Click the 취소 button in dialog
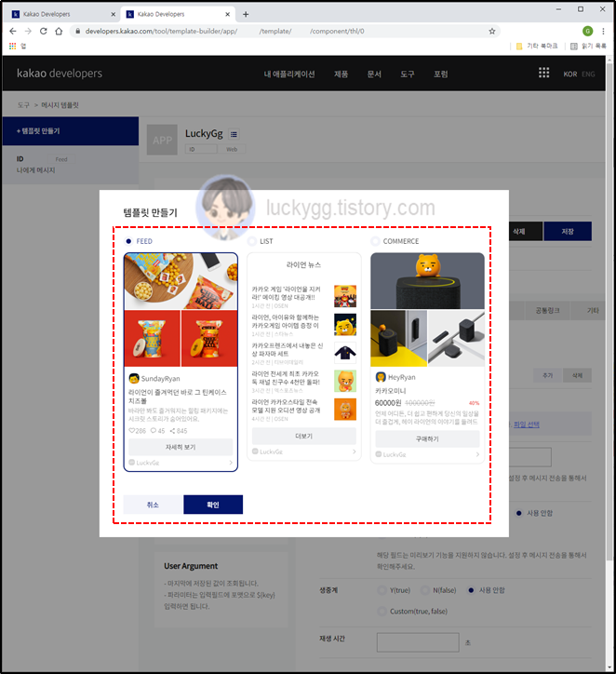This screenshot has width=616, height=674. [154, 505]
